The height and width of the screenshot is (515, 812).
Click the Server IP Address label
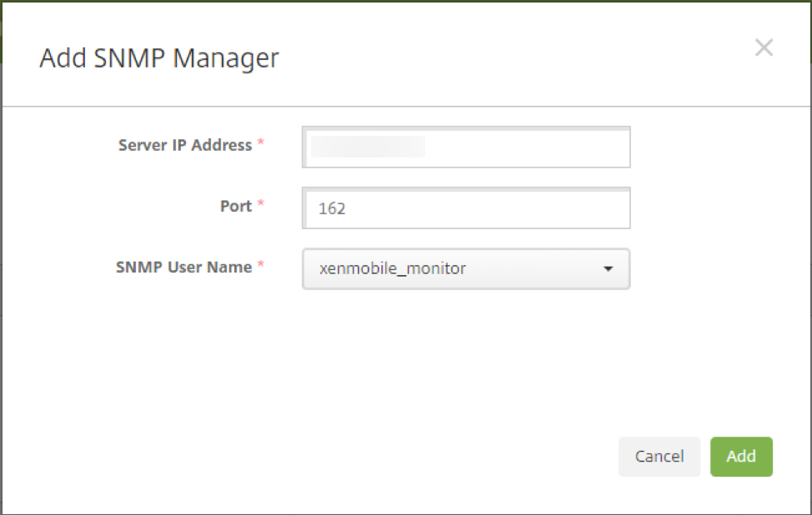[184, 145]
